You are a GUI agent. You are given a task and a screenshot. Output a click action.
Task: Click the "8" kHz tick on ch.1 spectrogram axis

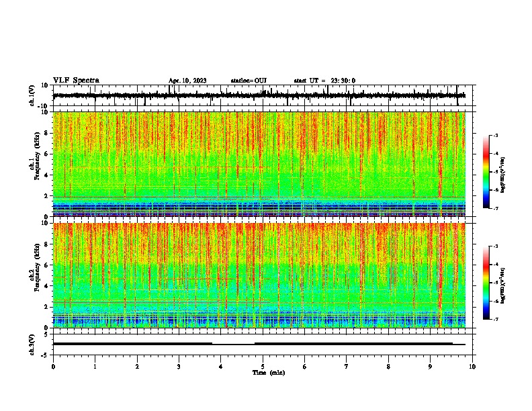[46, 133]
